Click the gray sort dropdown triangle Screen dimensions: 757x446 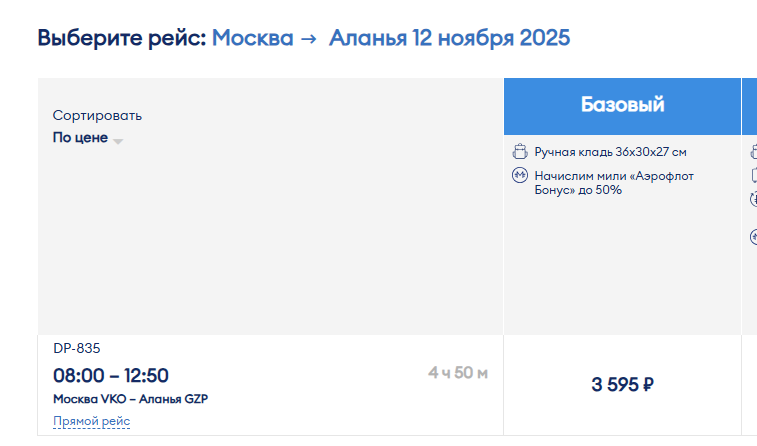point(118,141)
